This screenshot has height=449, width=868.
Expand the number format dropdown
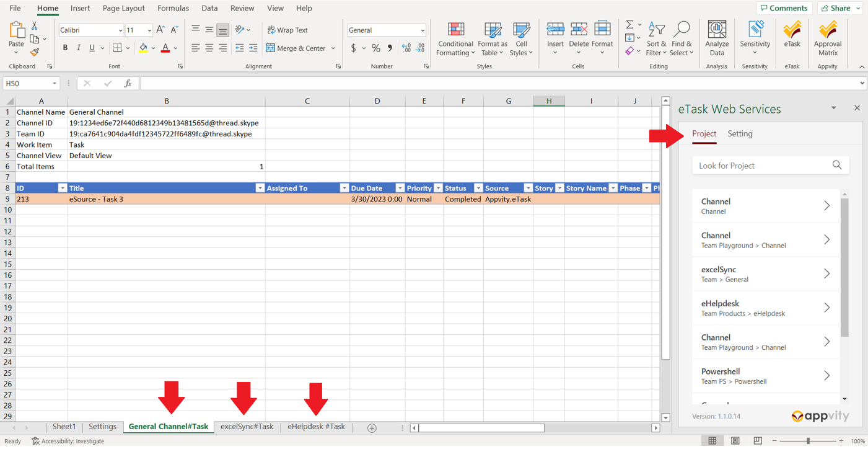pyautogui.click(x=423, y=30)
